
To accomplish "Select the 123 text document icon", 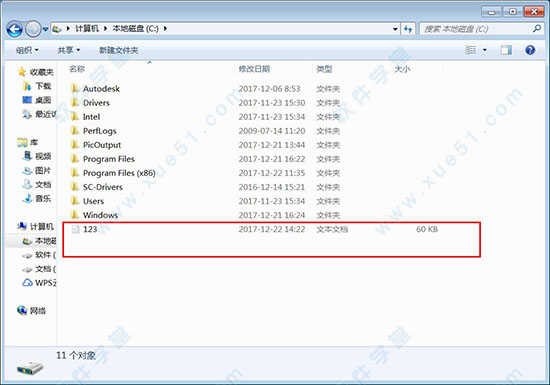I will tap(75, 229).
